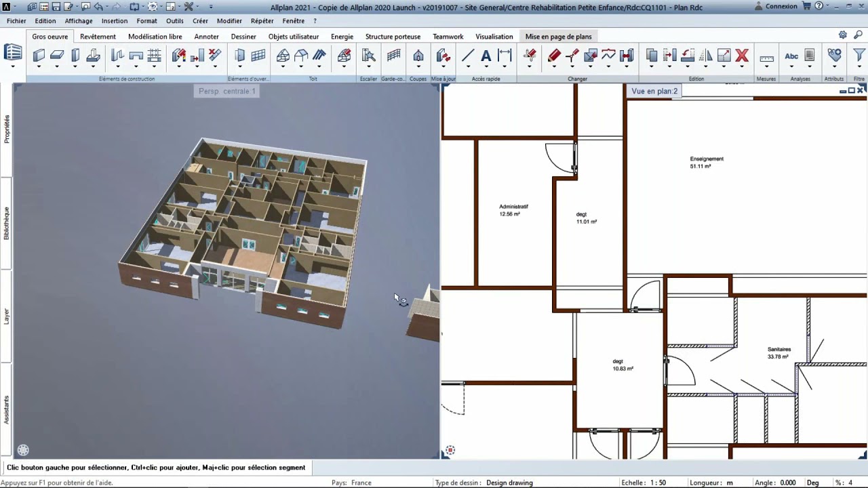Open the Echelle 1:50 scale dropdown
This screenshot has height=488, width=868.
pos(658,483)
